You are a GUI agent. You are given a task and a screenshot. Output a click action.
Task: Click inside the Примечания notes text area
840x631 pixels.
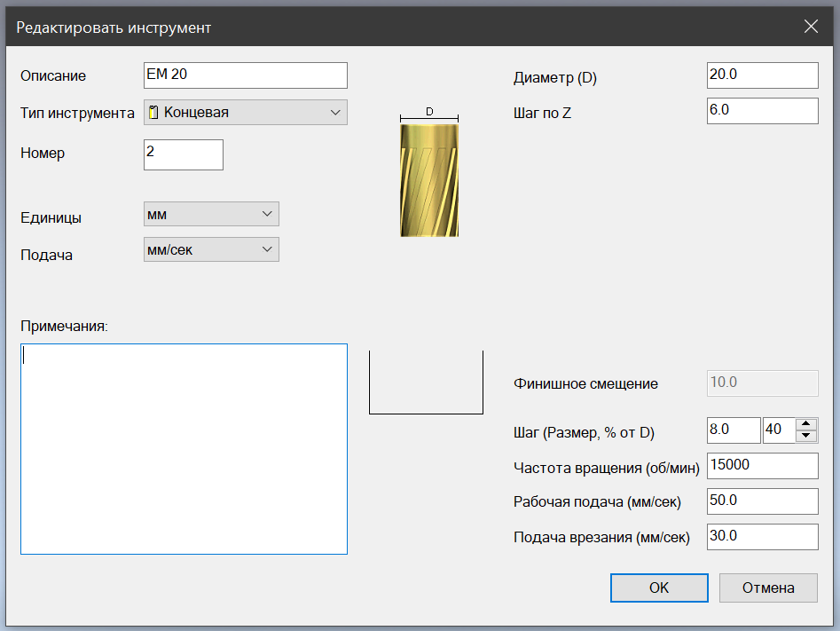click(184, 448)
